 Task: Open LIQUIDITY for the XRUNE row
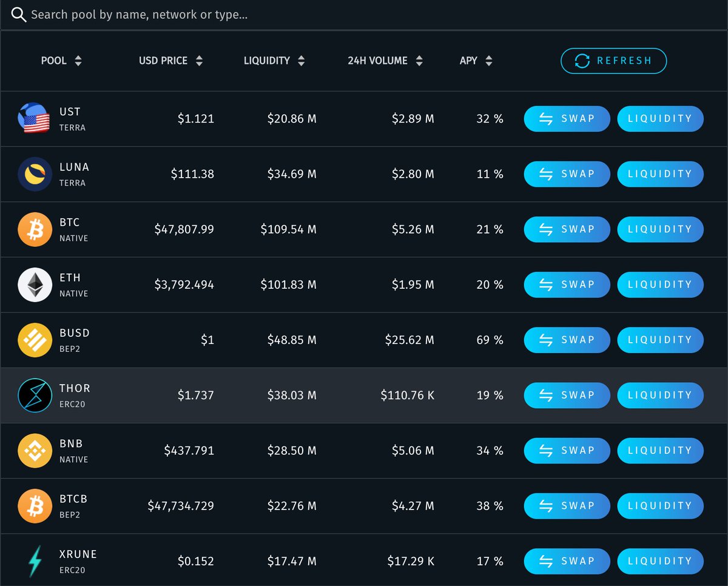[660, 561]
